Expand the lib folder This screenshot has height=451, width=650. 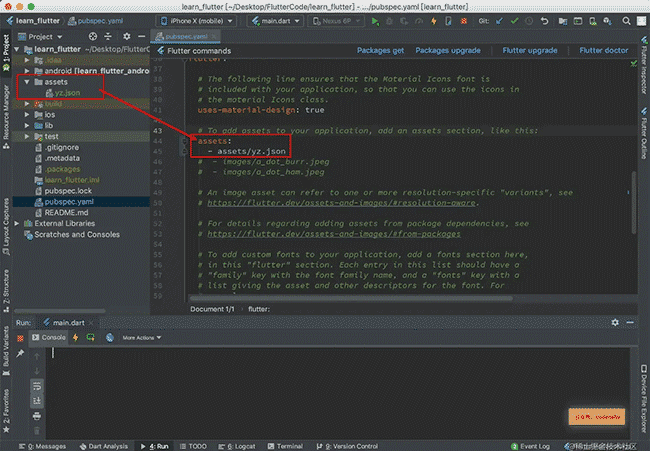click(x=27, y=125)
